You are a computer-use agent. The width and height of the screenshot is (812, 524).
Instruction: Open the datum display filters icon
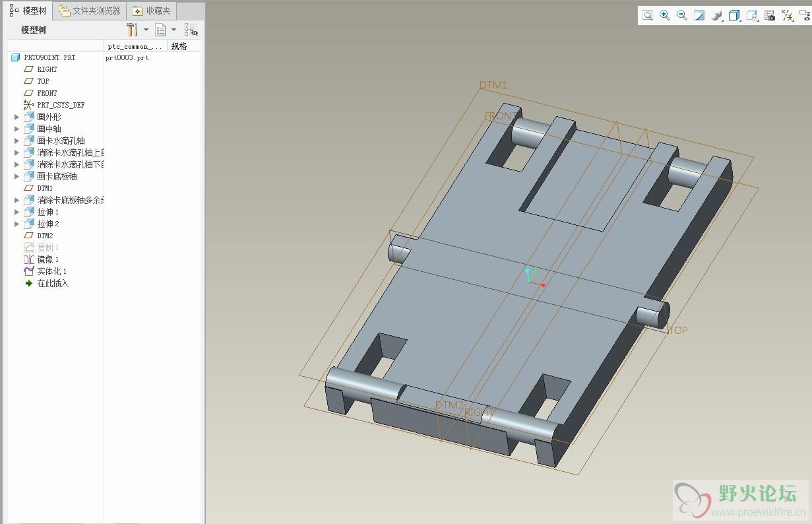tap(787, 16)
